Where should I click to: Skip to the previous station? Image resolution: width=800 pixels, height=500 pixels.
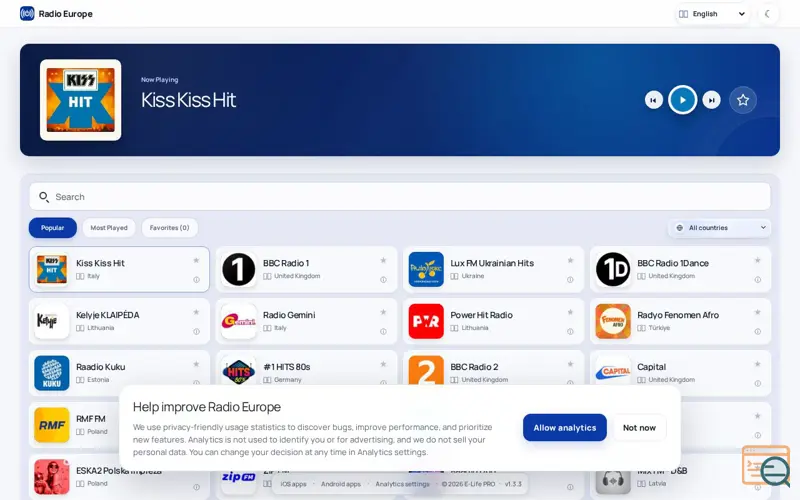[654, 100]
